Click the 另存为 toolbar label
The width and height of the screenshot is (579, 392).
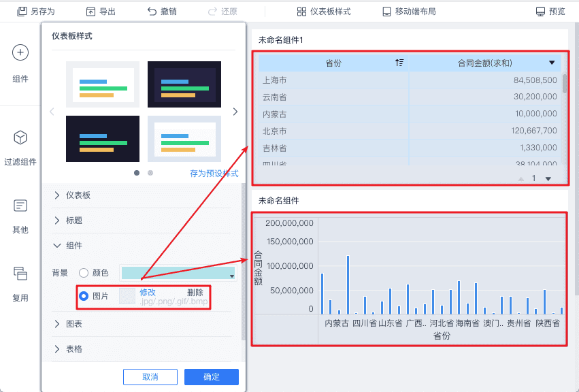point(42,12)
